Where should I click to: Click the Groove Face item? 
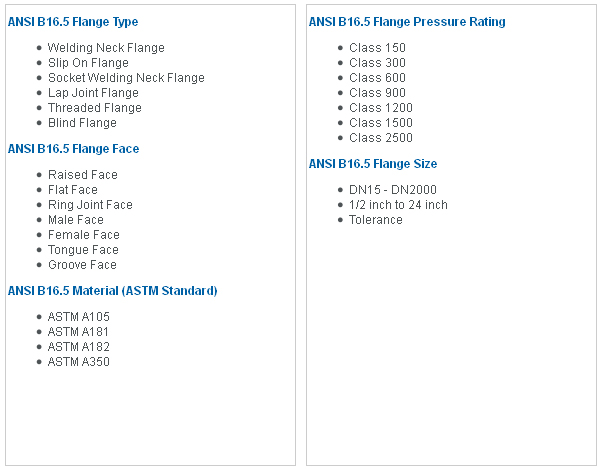click(x=82, y=265)
